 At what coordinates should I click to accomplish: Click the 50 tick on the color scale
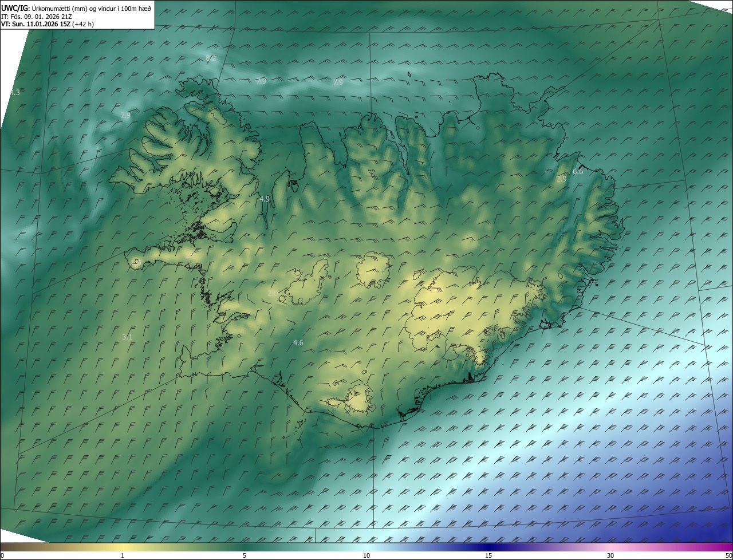(x=728, y=555)
